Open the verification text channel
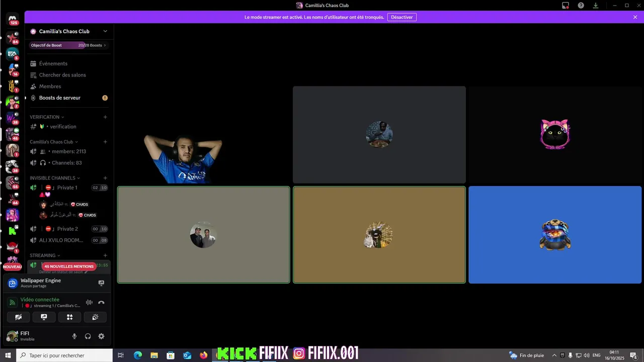The width and height of the screenshot is (644, 362). [x=69, y=127]
